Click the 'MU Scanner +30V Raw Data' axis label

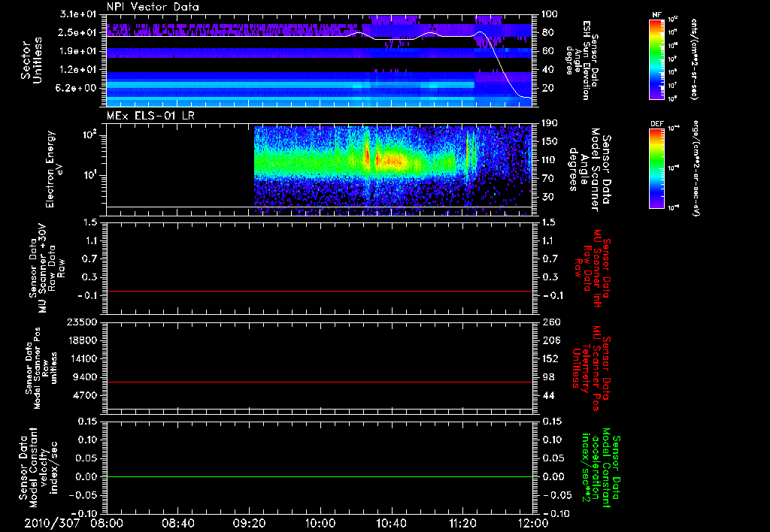coord(47,268)
